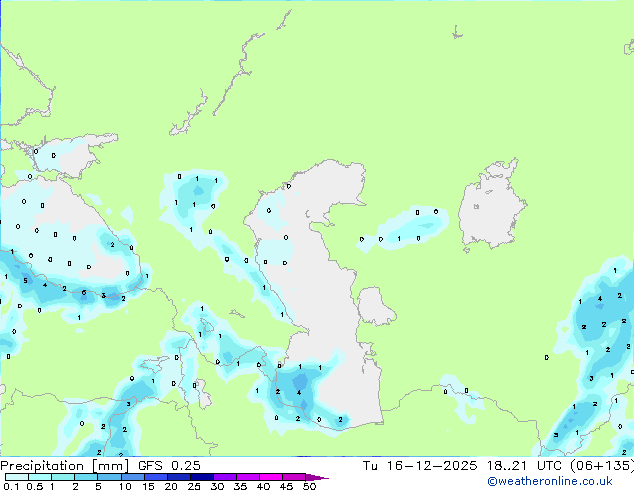The height and width of the screenshot is (490, 634).
Task: Click the "(06+135)" forecast run text
Action: (602, 466)
